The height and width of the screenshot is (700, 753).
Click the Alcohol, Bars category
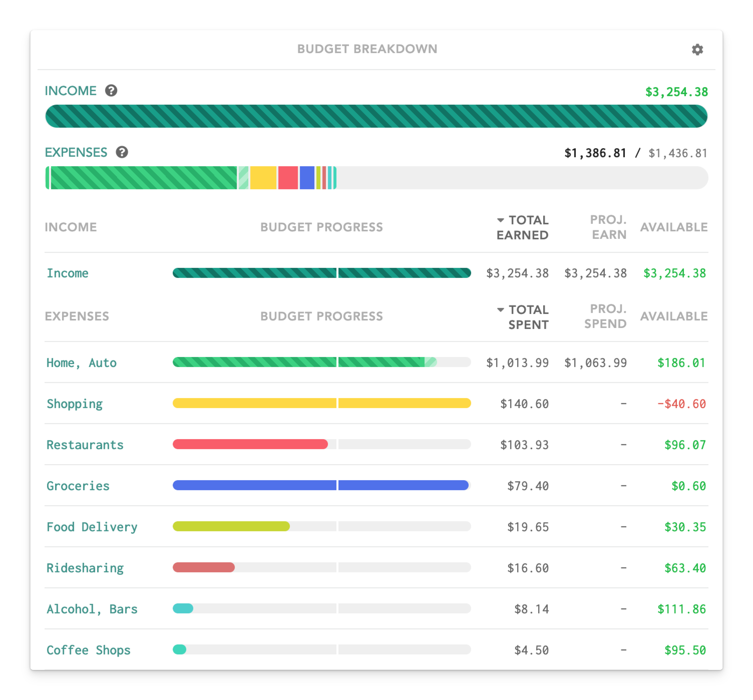pyautogui.click(x=92, y=609)
